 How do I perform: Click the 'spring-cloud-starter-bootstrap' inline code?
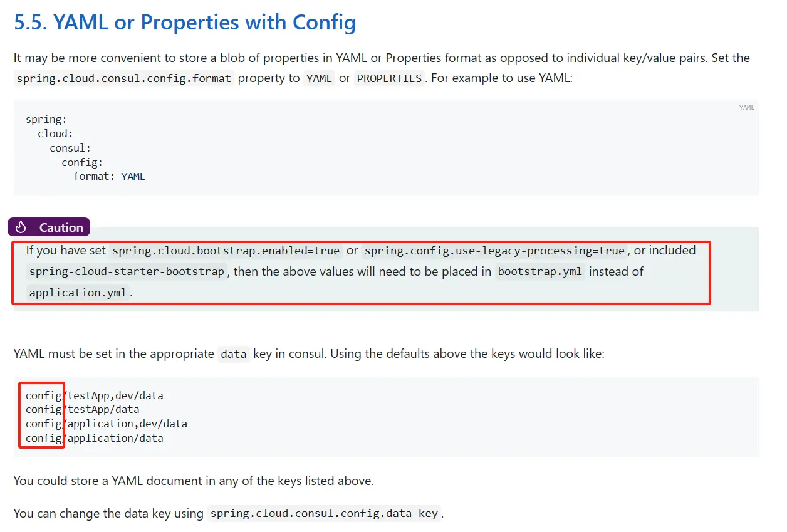pos(127,272)
